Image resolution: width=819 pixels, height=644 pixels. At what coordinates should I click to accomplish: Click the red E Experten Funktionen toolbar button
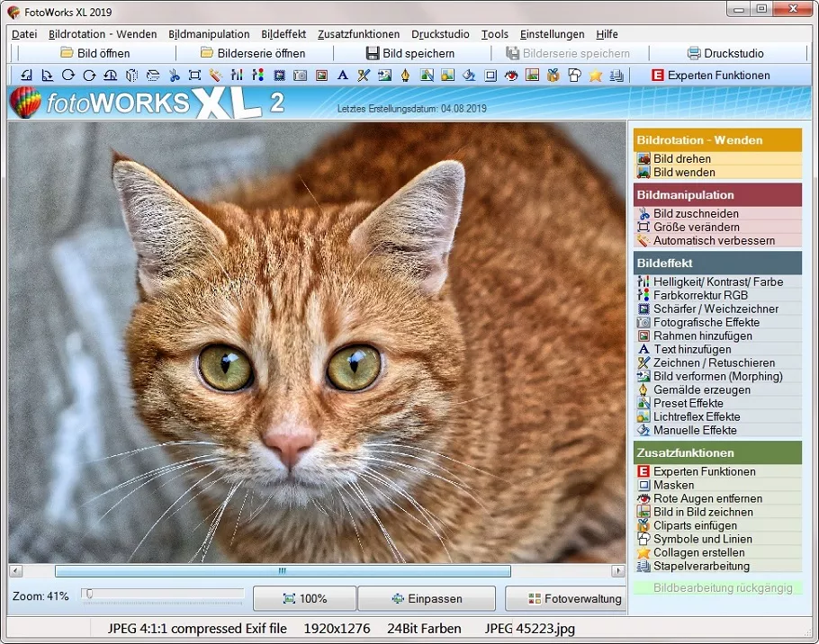point(709,76)
